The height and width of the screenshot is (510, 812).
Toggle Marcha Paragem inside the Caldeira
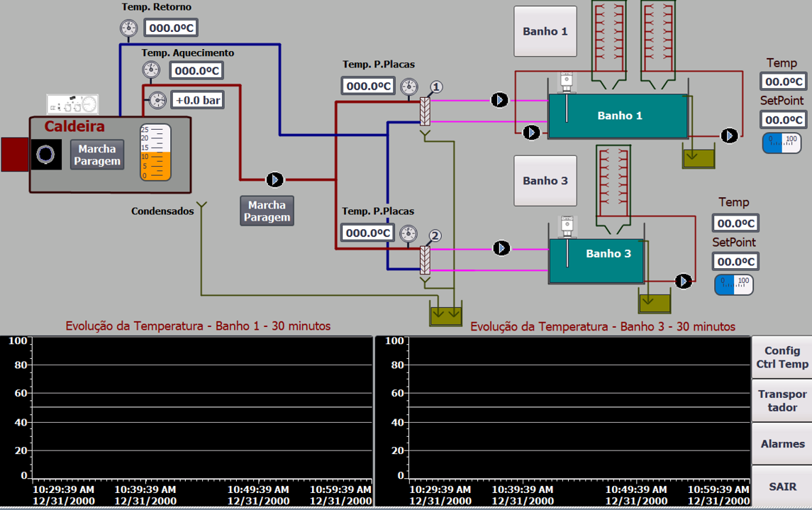click(x=97, y=155)
